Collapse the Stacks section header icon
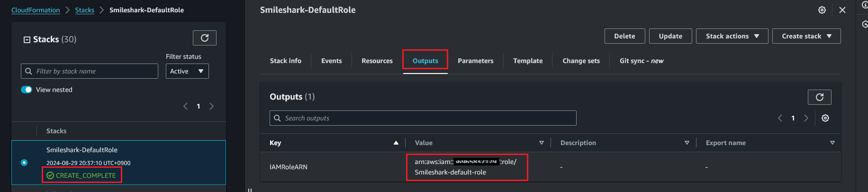 27,40
